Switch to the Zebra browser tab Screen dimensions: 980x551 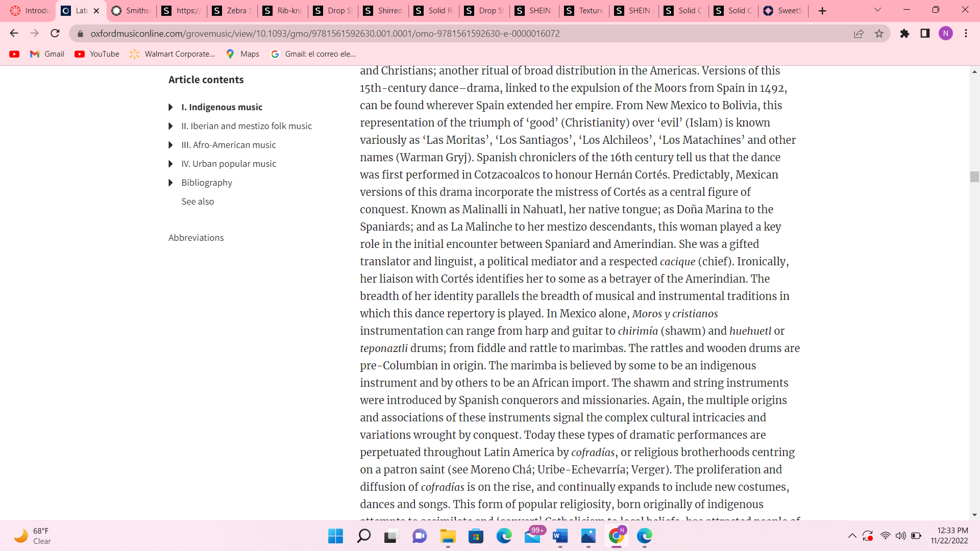[232, 11]
